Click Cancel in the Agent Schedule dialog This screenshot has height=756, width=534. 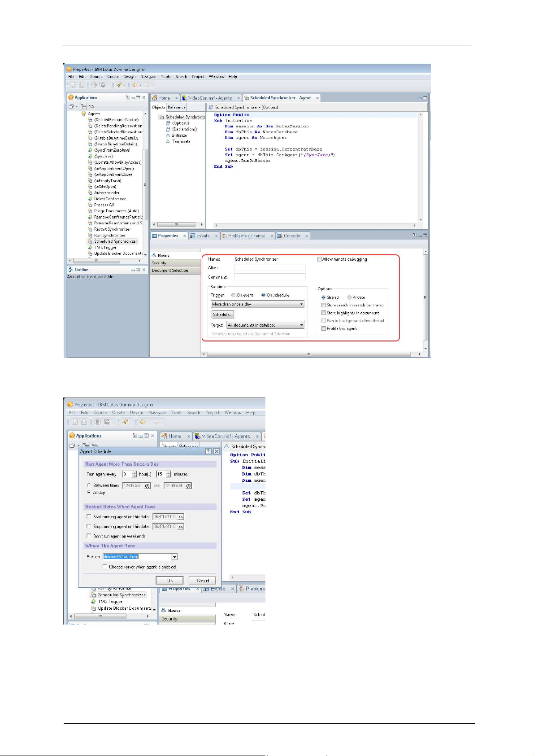(203, 581)
